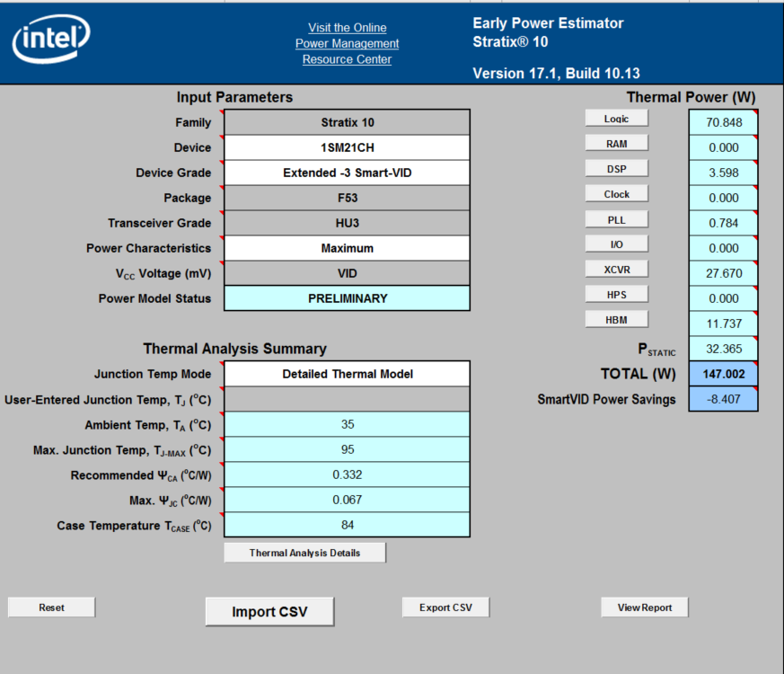
Task: Click the DSP thermal power value 3.598
Action: 724,173
